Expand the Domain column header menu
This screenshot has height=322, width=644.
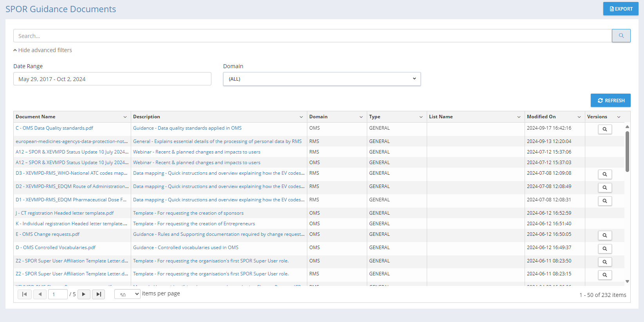pyautogui.click(x=361, y=117)
